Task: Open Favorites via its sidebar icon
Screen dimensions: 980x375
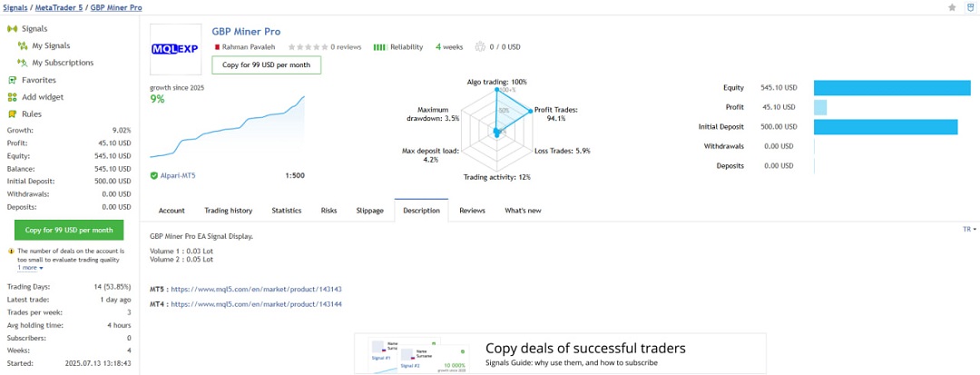Action: click(x=13, y=80)
